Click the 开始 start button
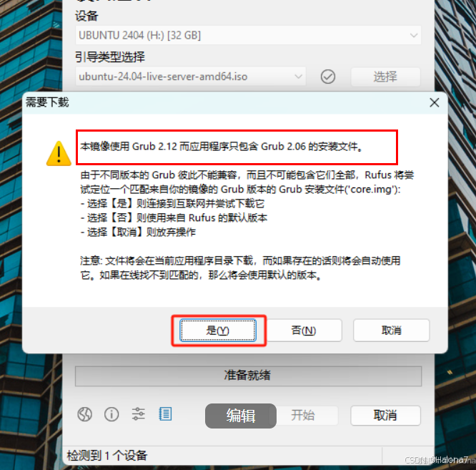The image size is (476, 470). tap(303, 416)
